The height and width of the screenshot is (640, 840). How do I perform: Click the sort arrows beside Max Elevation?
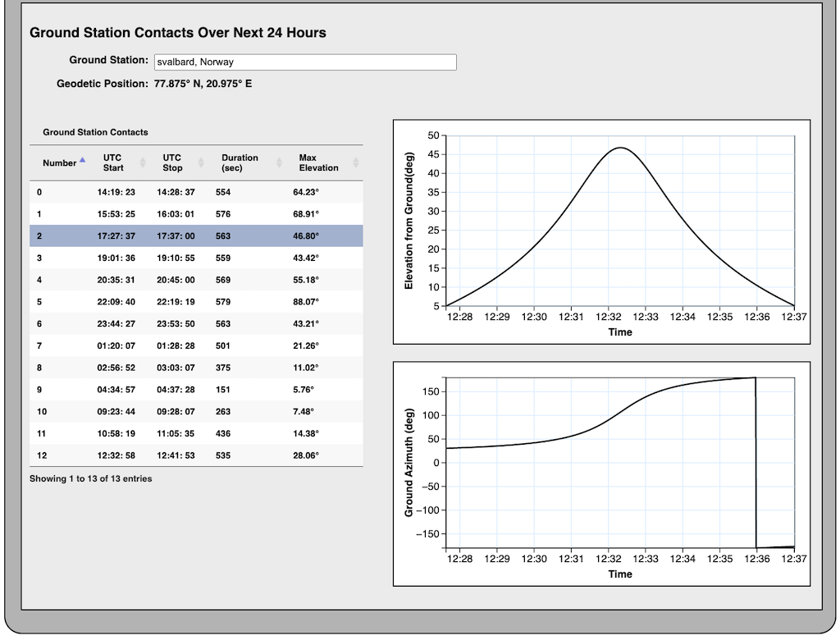pos(354,162)
